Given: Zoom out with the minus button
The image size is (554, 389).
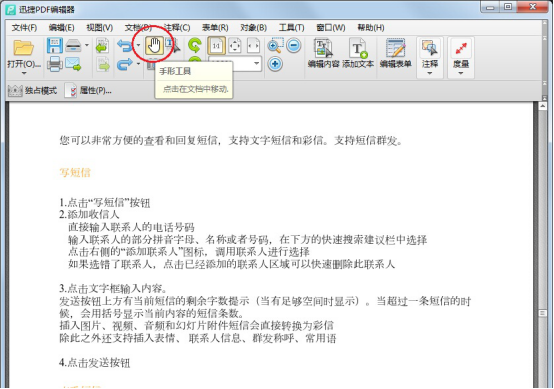Looking at the screenshot, I should click(294, 46).
